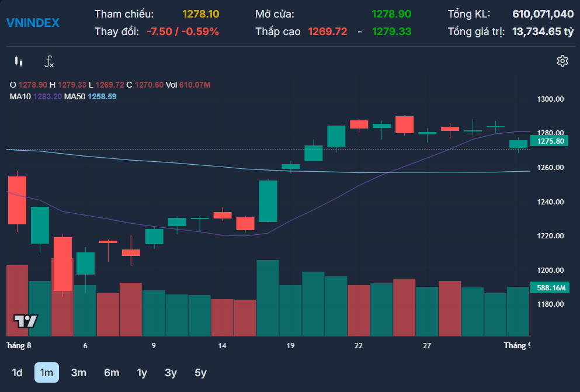Click the MA50 indicator legend value
Screen dimensions: 580x392
click(x=102, y=96)
